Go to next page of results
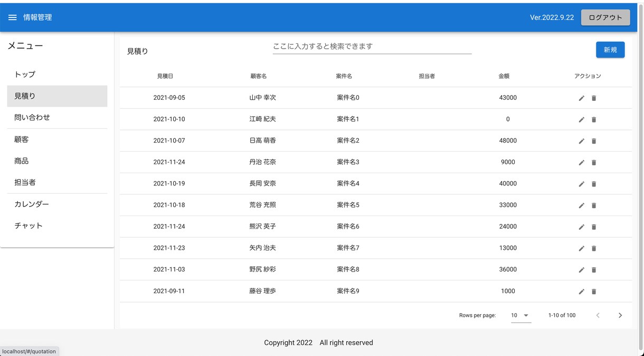 click(x=620, y=315)
